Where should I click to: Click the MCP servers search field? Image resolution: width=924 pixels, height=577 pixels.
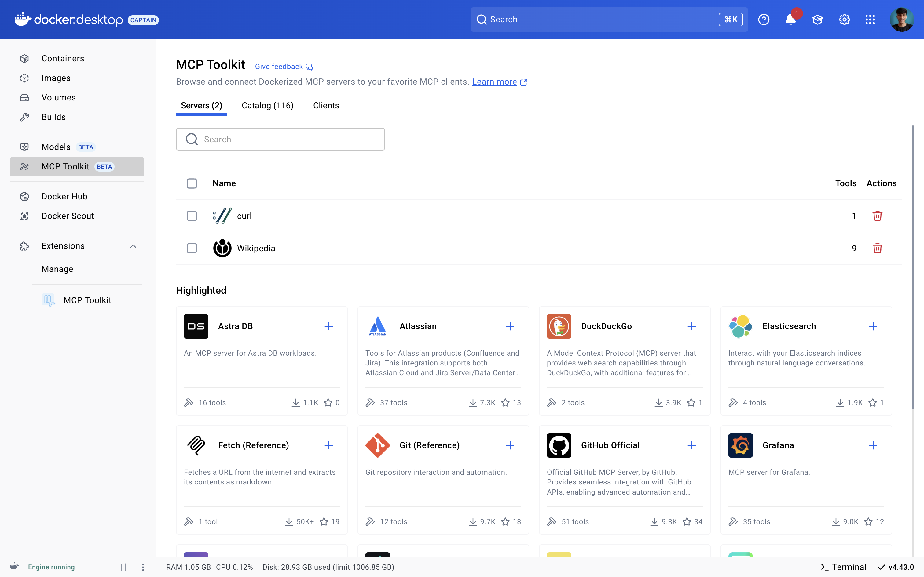[280, 139]
